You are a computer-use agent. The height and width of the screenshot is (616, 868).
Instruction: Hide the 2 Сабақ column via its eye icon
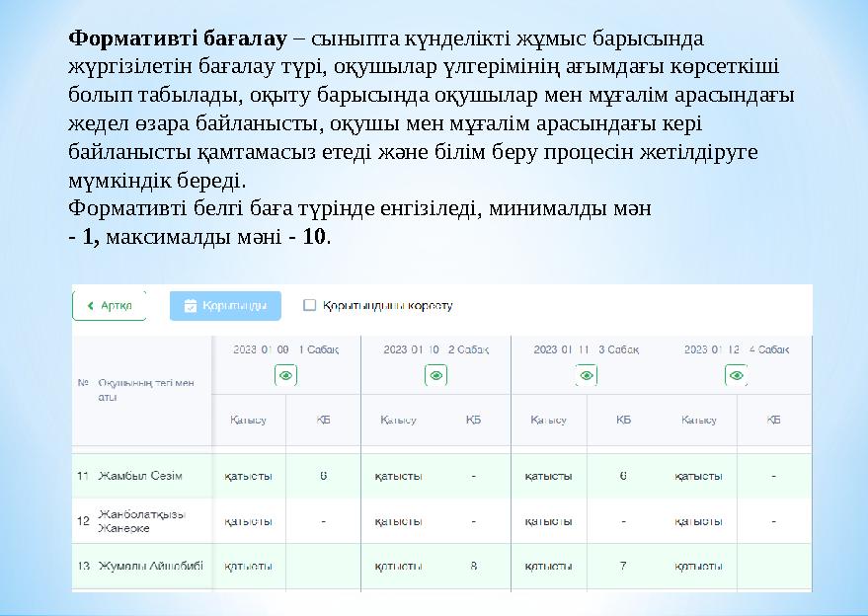pos(434,374)
